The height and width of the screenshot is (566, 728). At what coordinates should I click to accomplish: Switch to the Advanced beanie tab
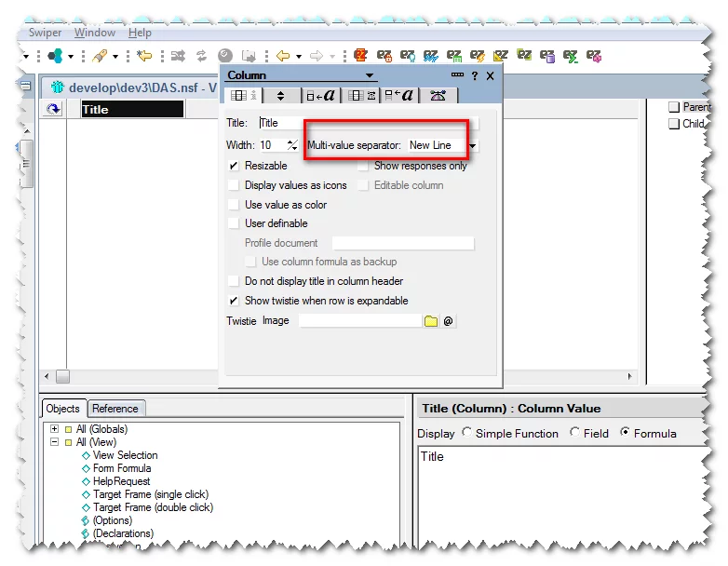pos(438,95)
